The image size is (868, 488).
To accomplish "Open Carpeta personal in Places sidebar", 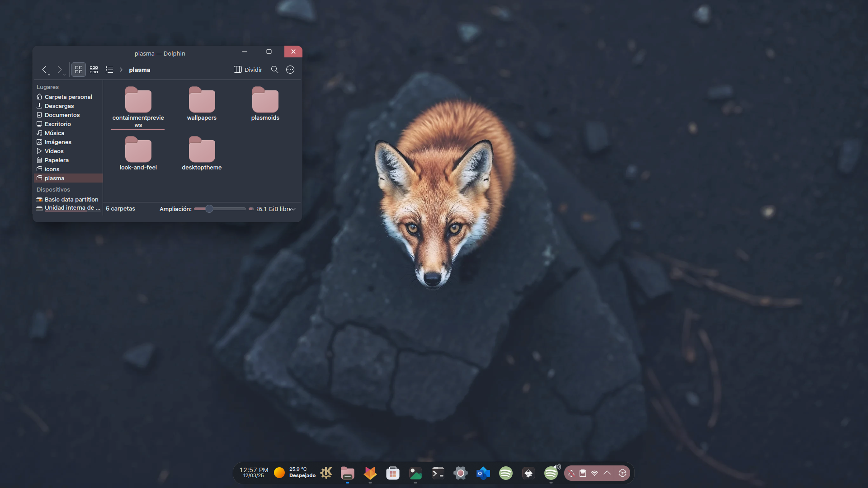I will [x=68, y=97].
